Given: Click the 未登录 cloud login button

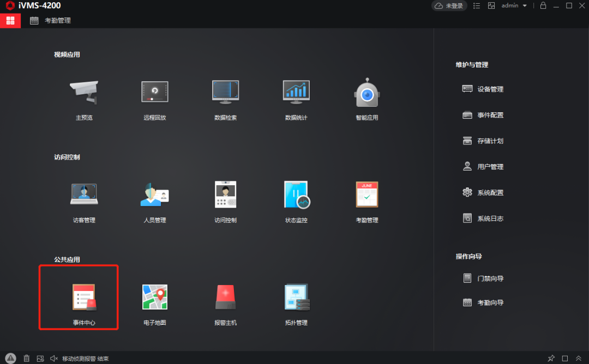Looking at the screenshot, I should (449, 5).
